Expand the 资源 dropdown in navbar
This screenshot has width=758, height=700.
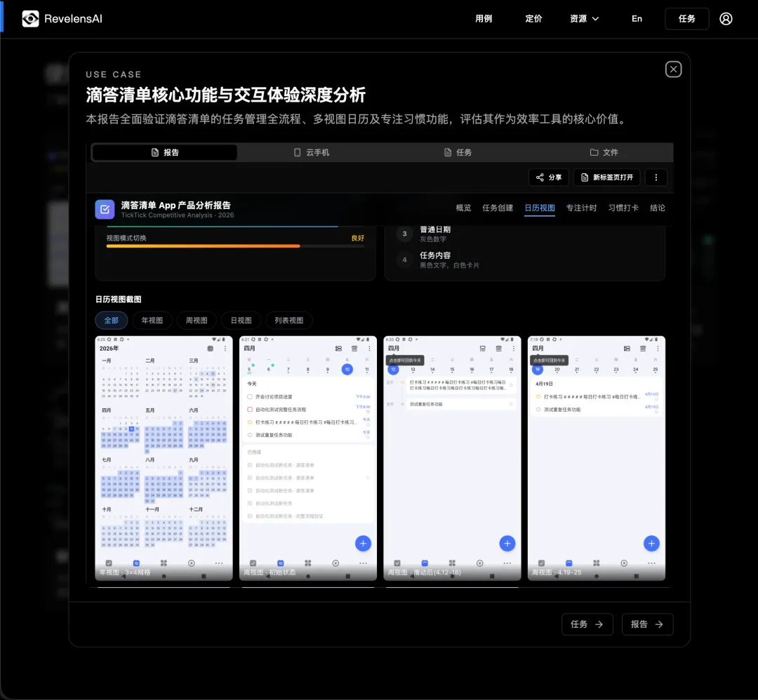click(584, 19)
